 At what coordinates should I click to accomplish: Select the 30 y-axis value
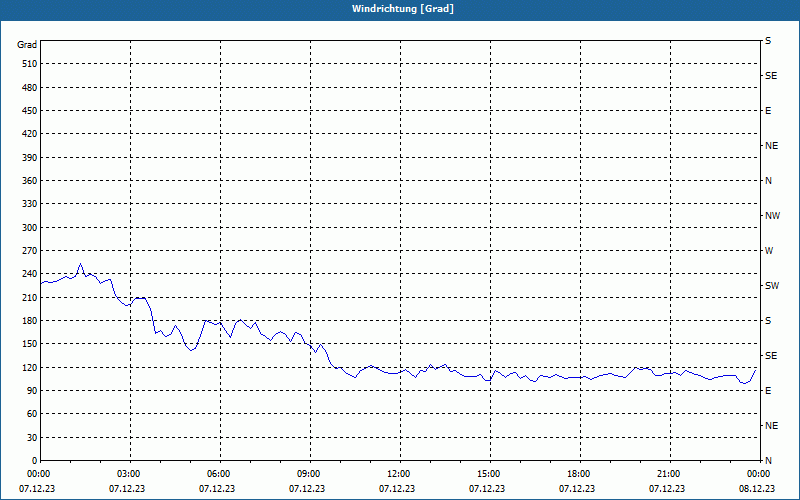[x=32, y=437]
